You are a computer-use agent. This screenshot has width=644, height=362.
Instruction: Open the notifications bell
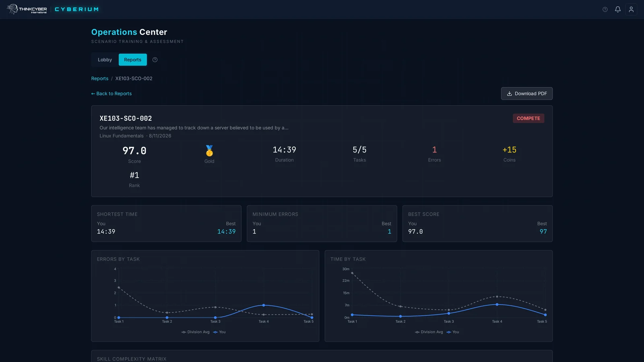618,9
